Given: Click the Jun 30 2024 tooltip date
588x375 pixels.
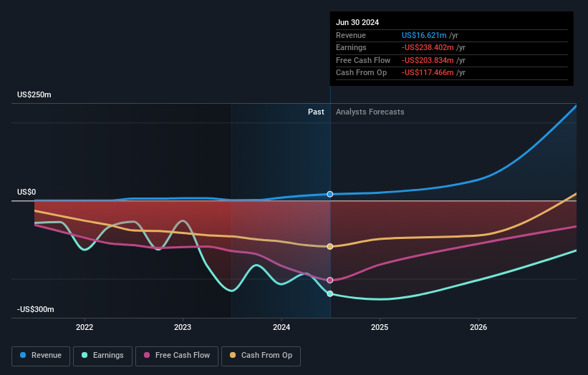Looking at the screenshot, I should [x=357, y=22].
